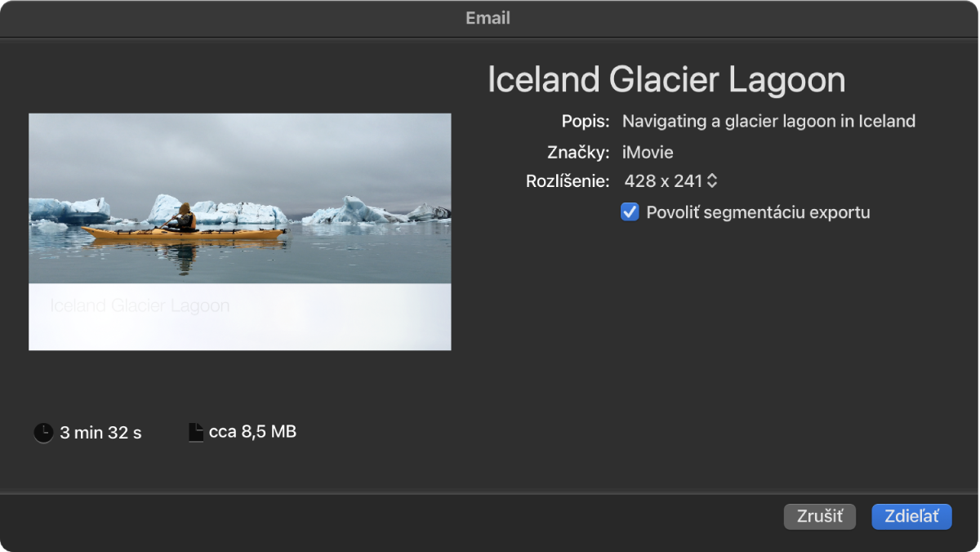Click the file size document icon

click(x=195, y=432)
